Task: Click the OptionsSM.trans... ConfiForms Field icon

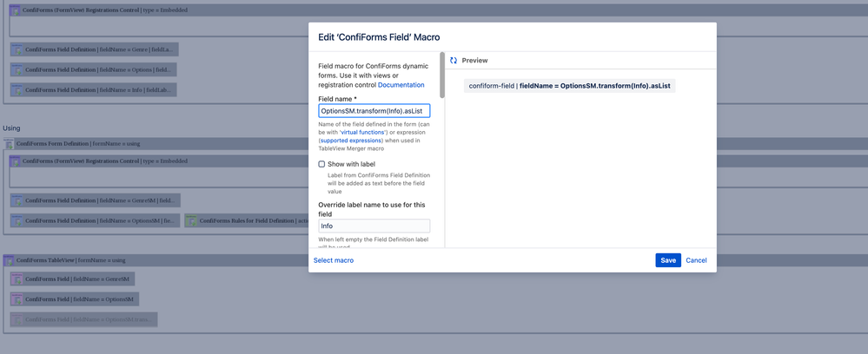Action: coord(16,319)
